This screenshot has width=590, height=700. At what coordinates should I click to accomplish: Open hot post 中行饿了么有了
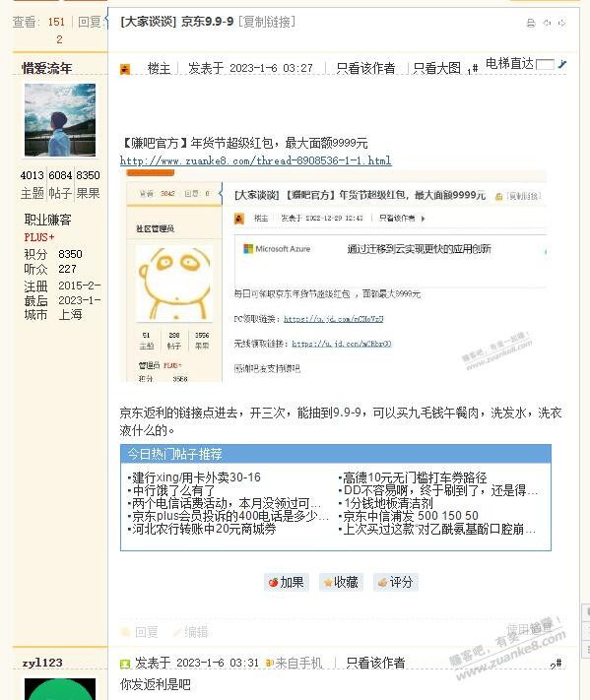coord(173,490)
